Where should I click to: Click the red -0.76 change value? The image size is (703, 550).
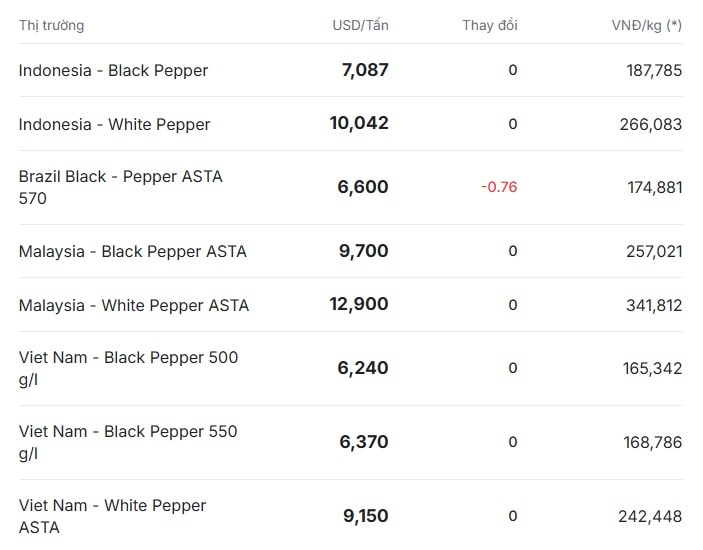pos(499,187)
